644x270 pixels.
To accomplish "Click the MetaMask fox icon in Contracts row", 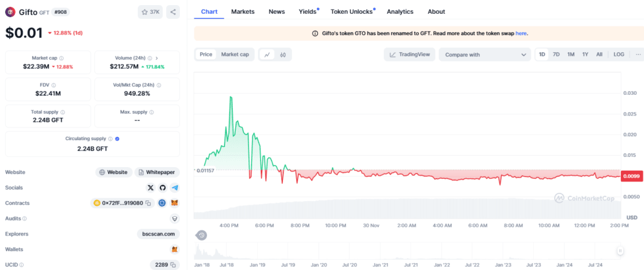I will tap(175, 203).
